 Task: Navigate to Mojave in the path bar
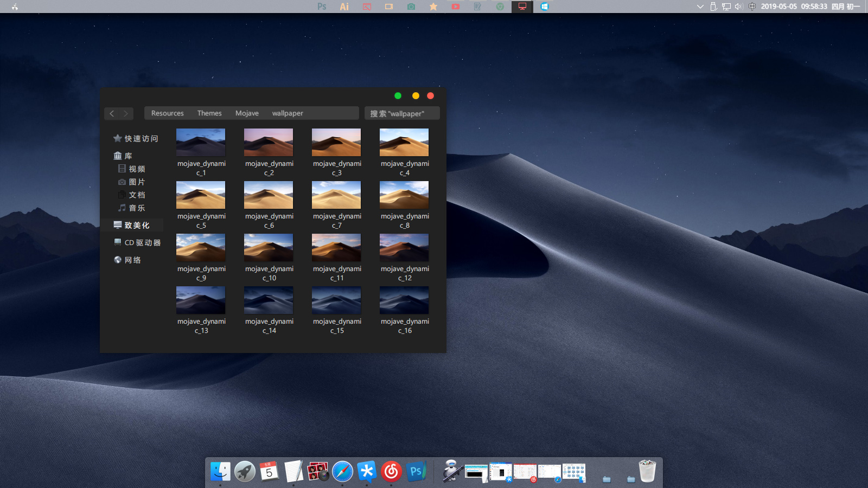point(247,113)
